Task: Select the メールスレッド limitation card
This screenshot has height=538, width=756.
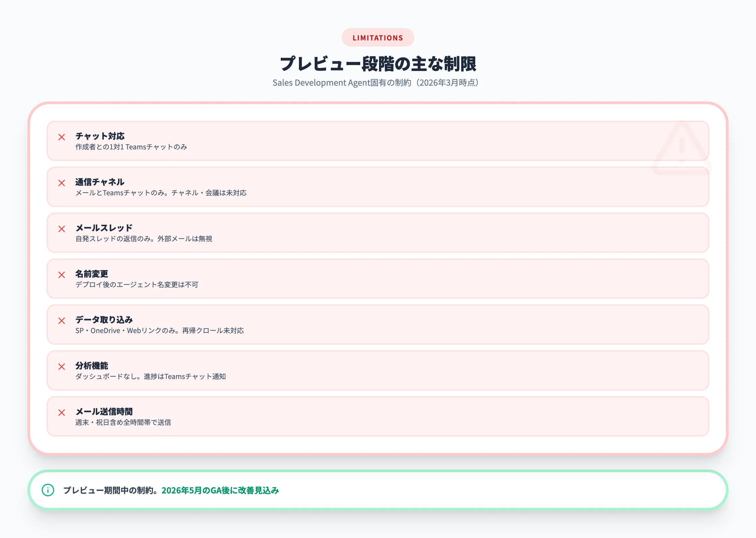Action: pos(378,233)
